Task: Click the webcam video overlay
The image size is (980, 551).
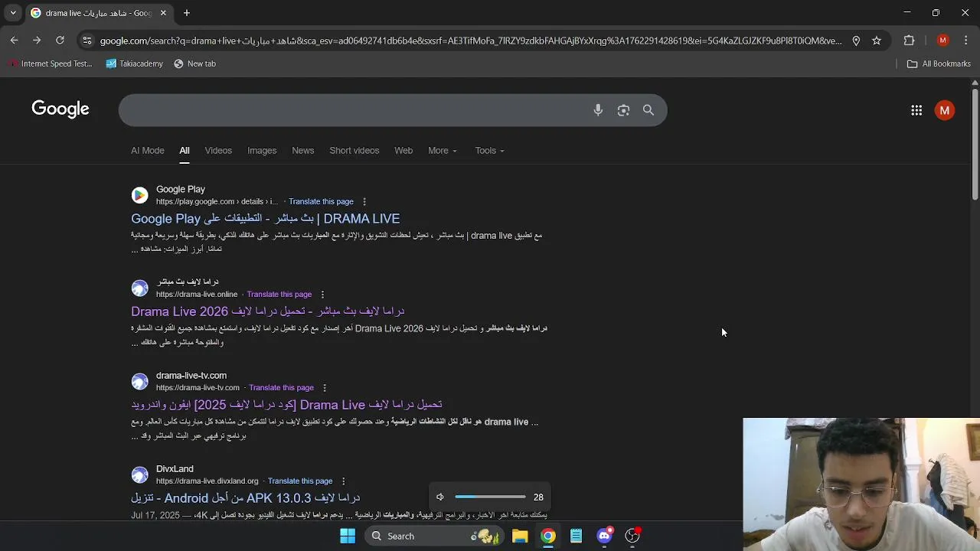Action: 861,484
